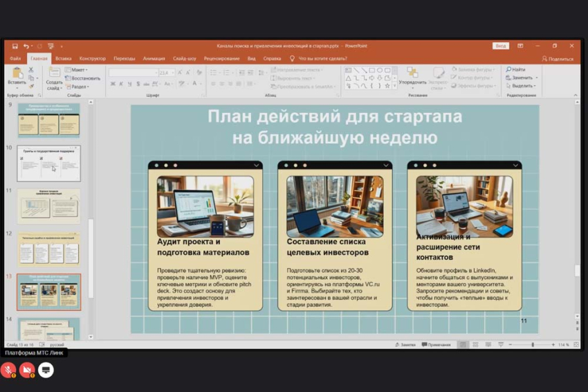The height and width of the screenshot is (392, 588).
Task: Switch to Normal view icon in status bar
Action: (x=463, y=345)
